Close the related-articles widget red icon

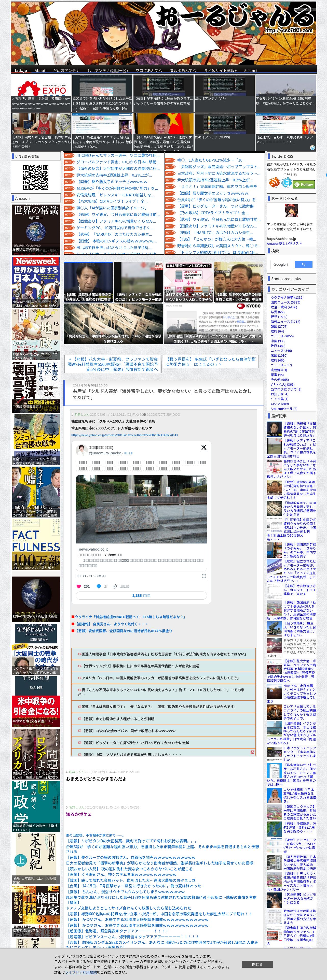(252, 752)
